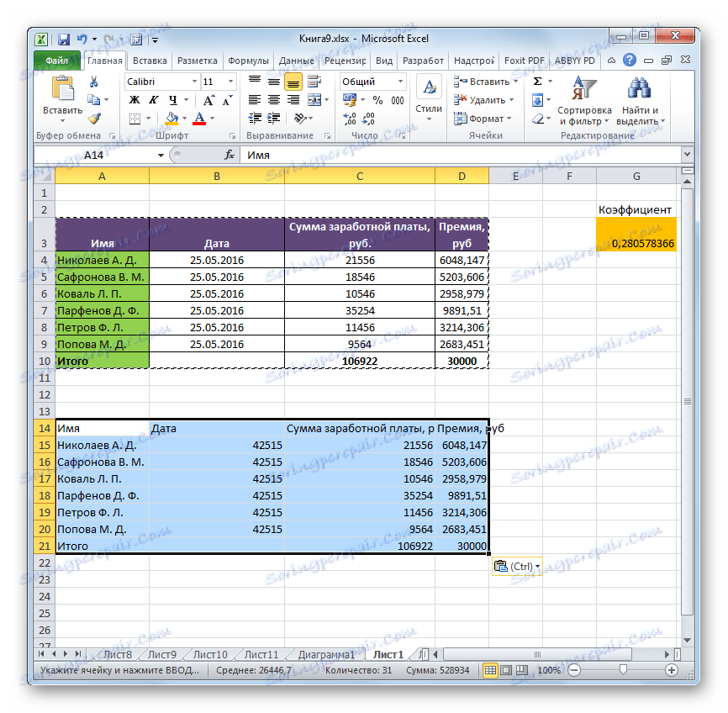This screenshot has width=728, height=713.
Task: Click the Fill down arrow icon
Action: pos(538,100)
